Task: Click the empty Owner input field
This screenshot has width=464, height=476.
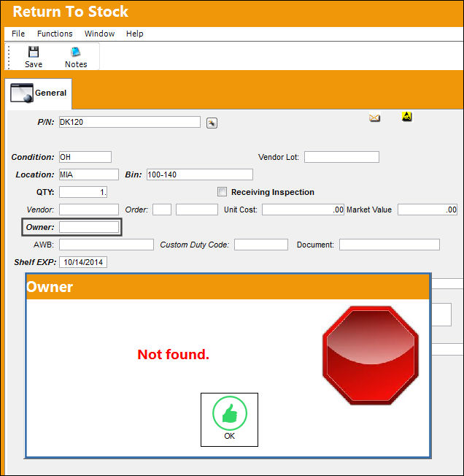Action: pos(89,227)
